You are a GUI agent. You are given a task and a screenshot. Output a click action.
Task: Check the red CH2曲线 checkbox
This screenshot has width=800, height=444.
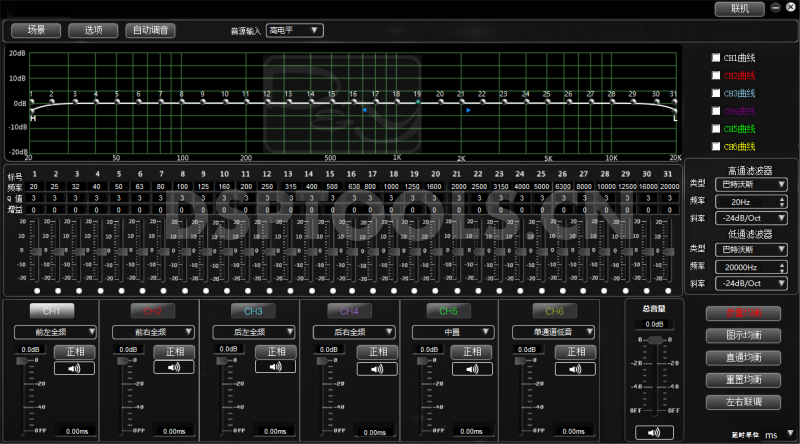[715, 75]
